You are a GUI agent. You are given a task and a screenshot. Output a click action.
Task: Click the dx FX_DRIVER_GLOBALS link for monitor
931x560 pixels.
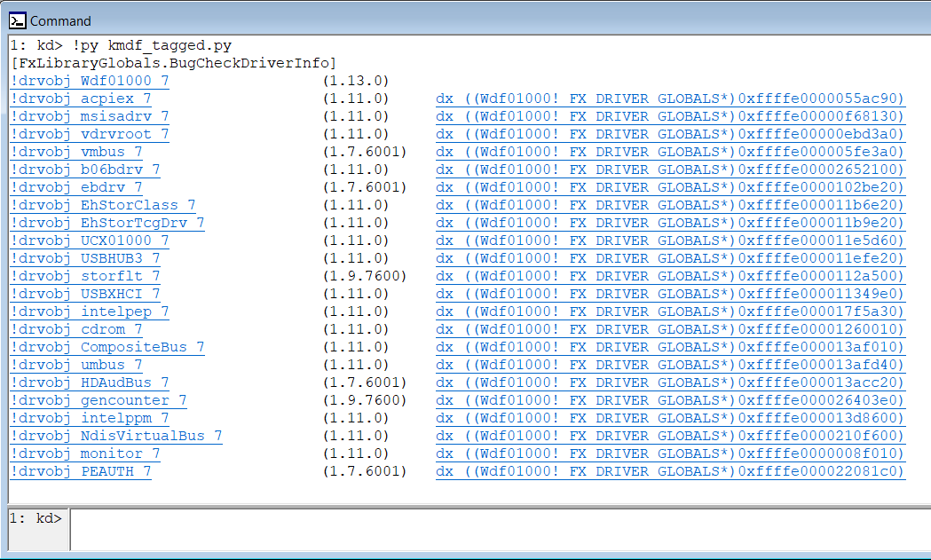click(670, 453)
